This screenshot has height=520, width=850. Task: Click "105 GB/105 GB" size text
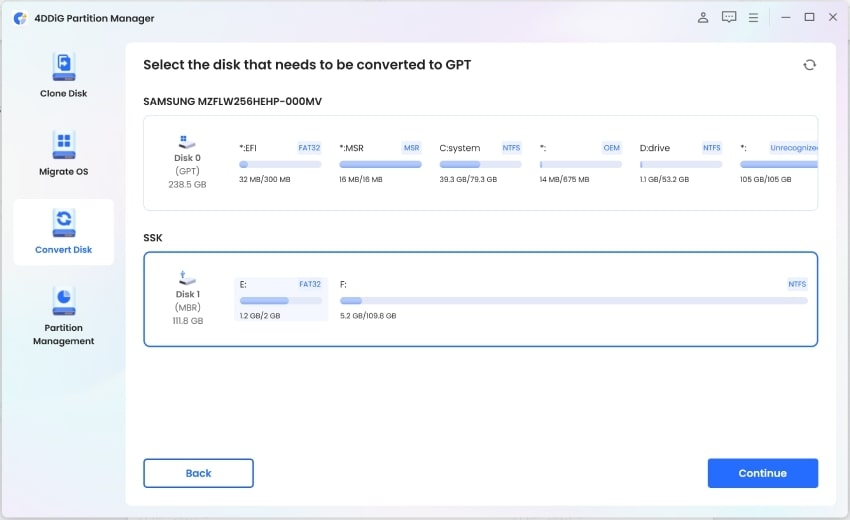[765, 179]
